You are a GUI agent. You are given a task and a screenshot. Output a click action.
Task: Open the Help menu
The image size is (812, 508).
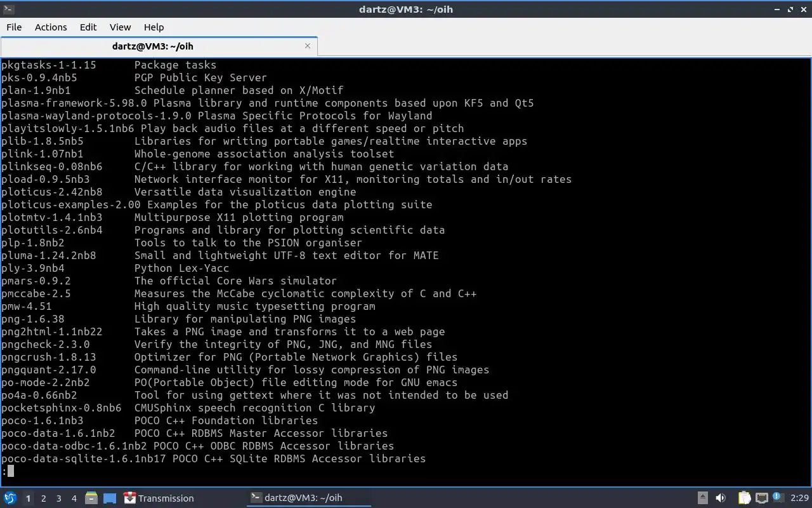(x=154, y=27)
